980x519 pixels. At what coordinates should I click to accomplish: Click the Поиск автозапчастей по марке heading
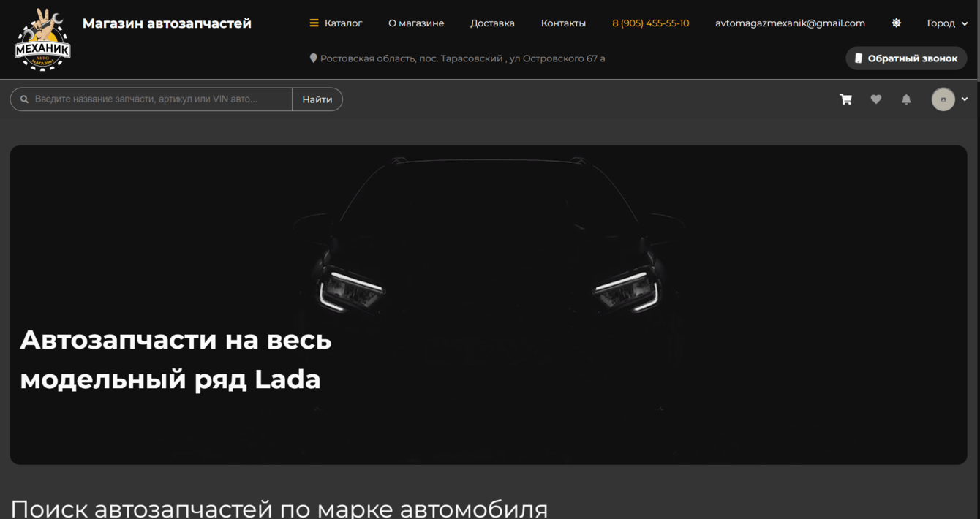coord(279,509)
